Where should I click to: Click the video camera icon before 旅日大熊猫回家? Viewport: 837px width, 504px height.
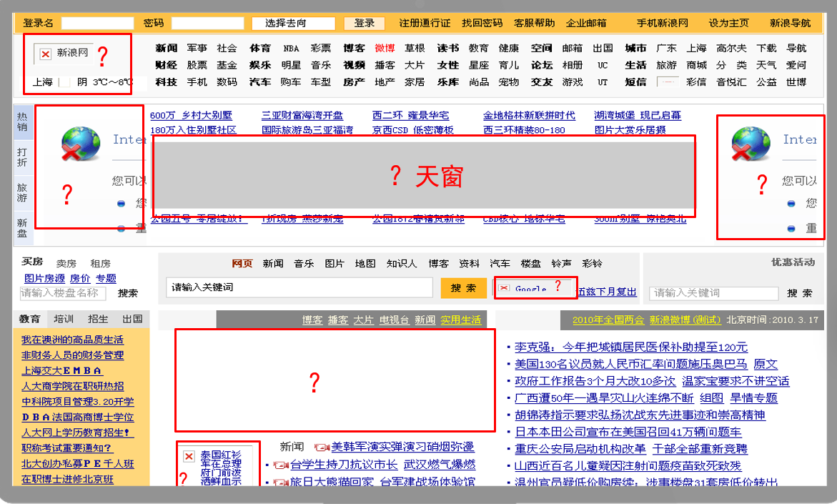(x=281, y=482)
